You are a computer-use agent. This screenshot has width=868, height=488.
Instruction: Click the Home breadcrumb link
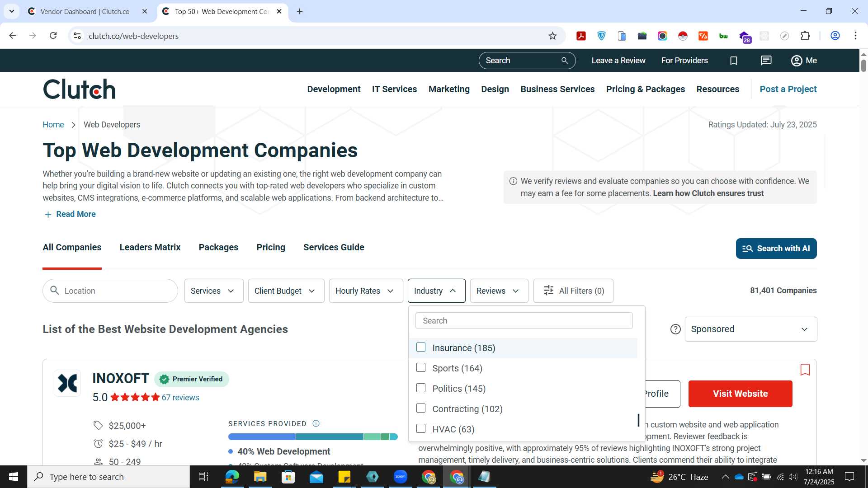click(53, 125)
